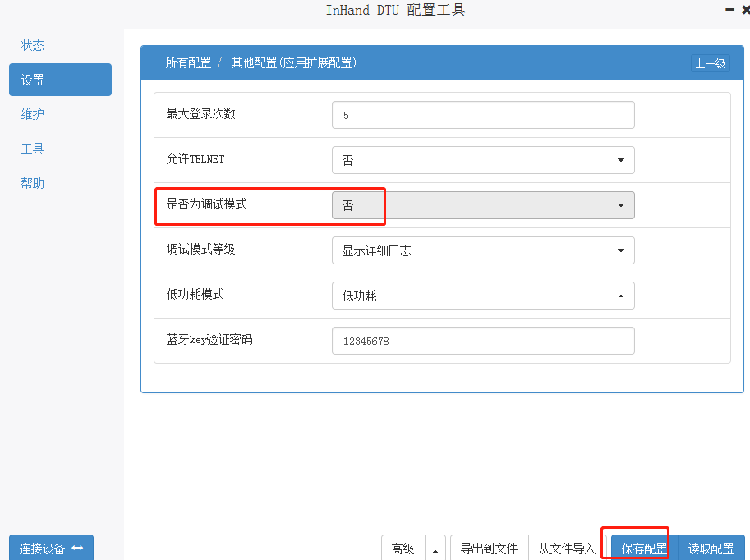Edit the 最大登录次数 input field
Screen dimensions: 750x560
[482, 115]
